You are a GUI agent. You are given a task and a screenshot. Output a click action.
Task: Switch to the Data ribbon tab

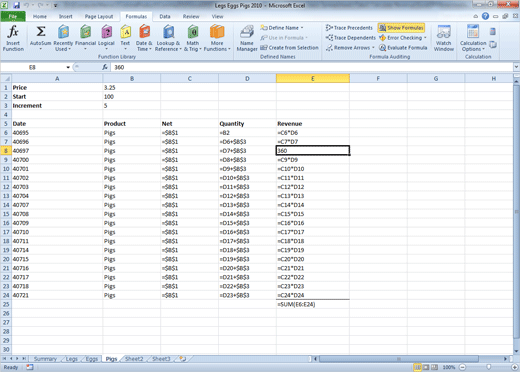click(165, 16)
